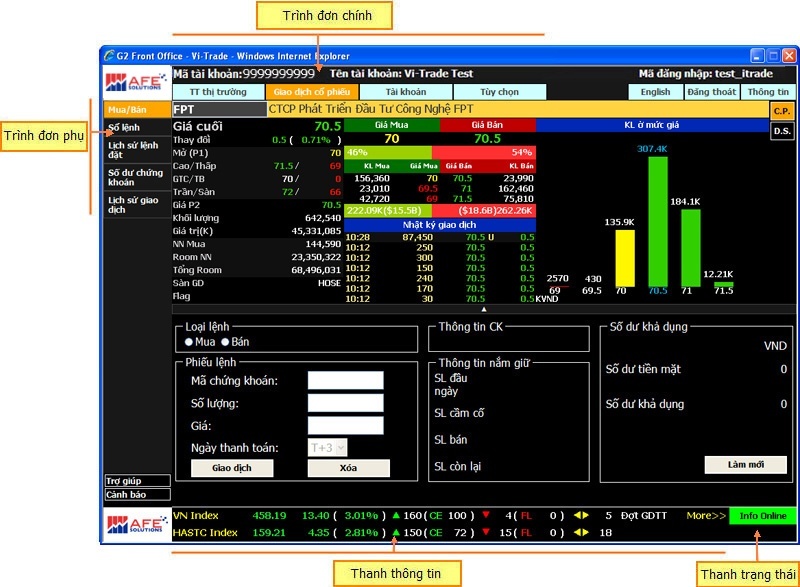Click the yellow 135.9K volume bar
Viewport: 800px width, 587px height.
point(625,258)
